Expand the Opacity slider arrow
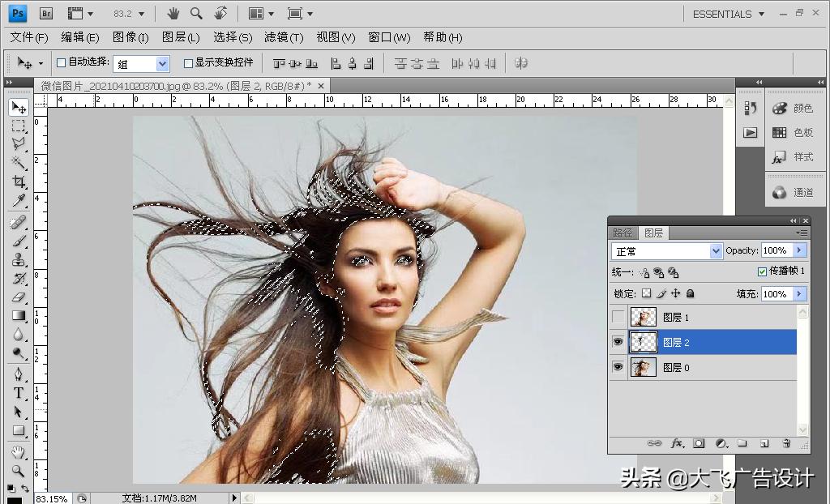Image resolution: width=830 pixels, height=504 pixels. pyautogui.click(x=800, y=251)
